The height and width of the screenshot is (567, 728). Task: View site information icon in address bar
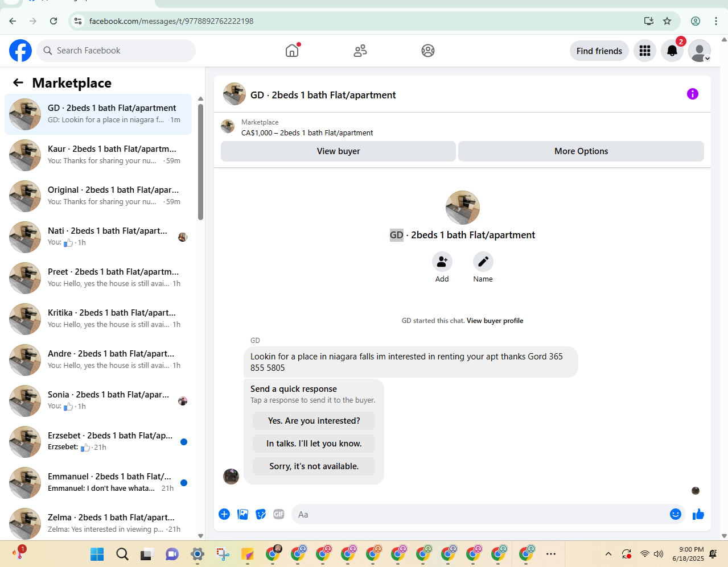point(79,21)
